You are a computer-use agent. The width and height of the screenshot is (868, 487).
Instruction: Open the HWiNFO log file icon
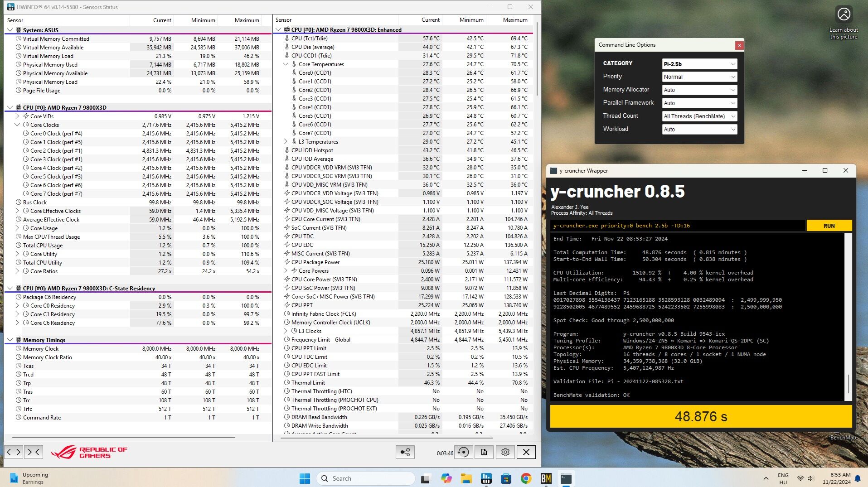(484, 452)
